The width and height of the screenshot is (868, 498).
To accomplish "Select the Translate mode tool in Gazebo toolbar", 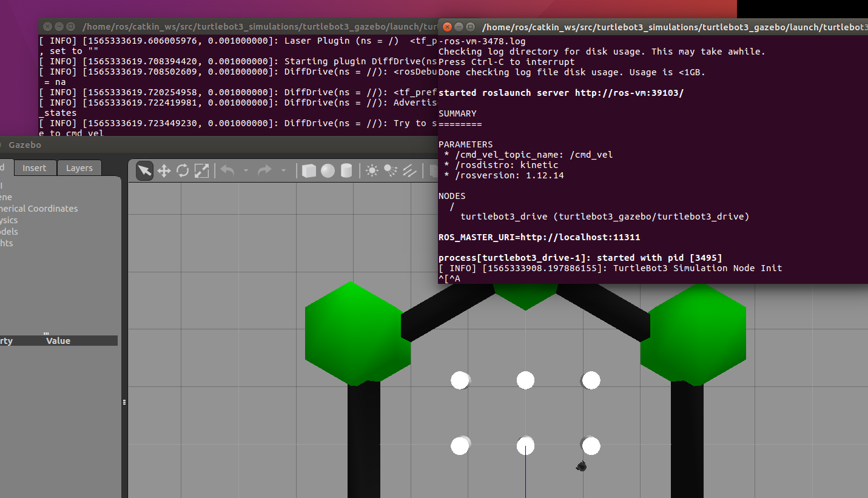I will 163,170.
